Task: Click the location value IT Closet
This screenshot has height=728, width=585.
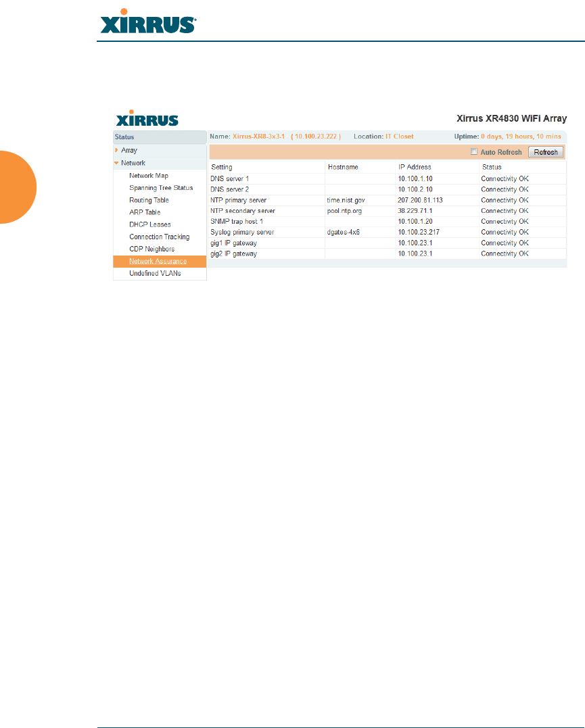Action: tap(399, 137)
